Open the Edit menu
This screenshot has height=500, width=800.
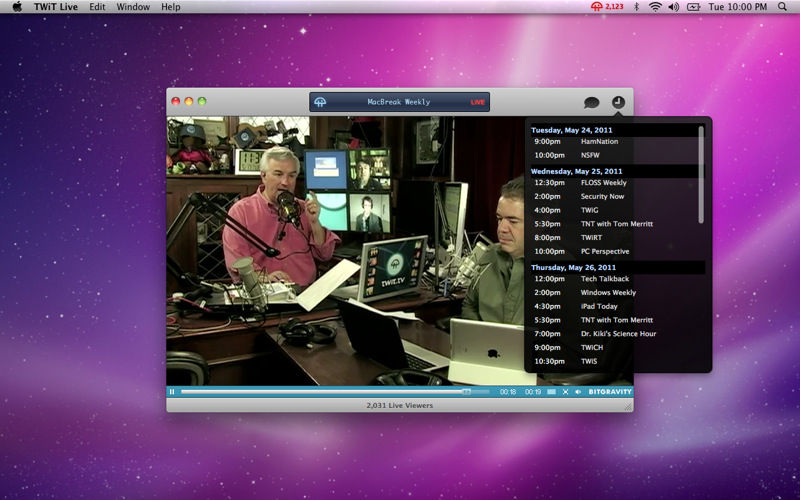point(97,7)
